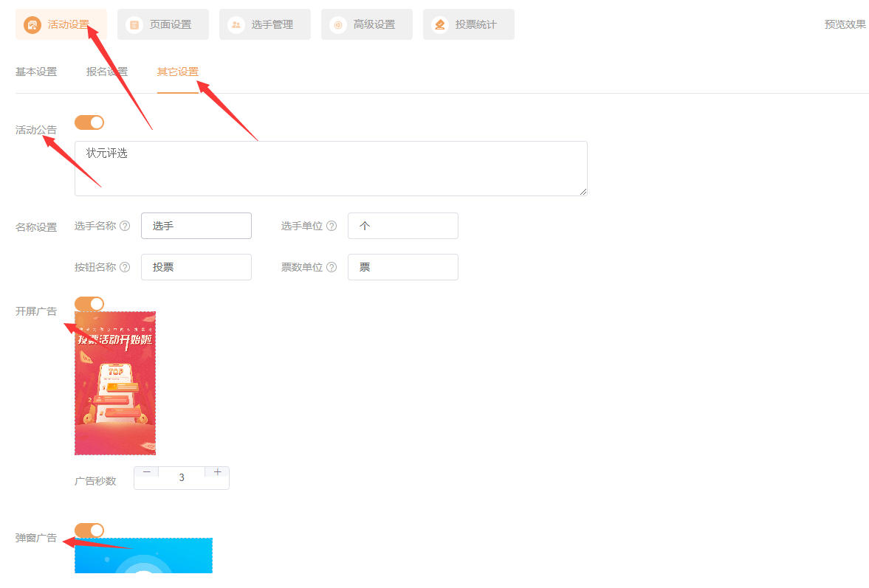Click help icon beside 票数单位
869x588 pixels.
(332, 267)
